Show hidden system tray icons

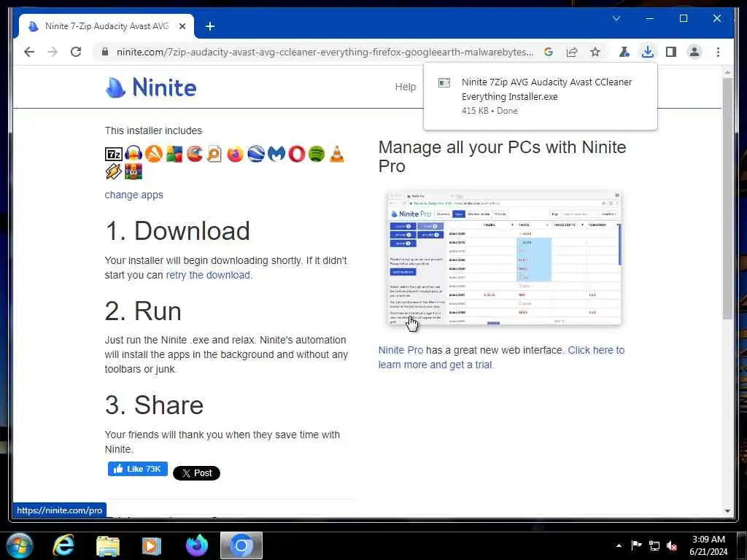coord(619,545)
